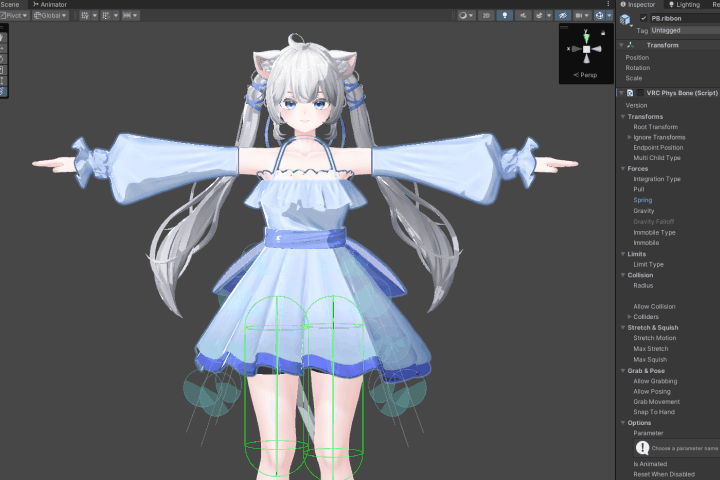The image size is (720, 480).
Task: Collapse the Forces section
Action: [623, 169]
